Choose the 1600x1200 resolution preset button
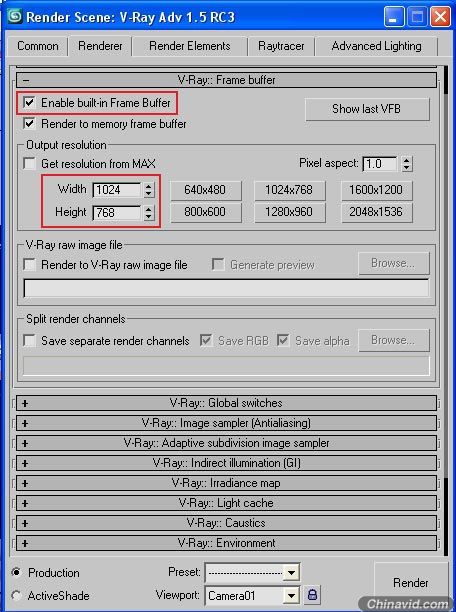 376,190
